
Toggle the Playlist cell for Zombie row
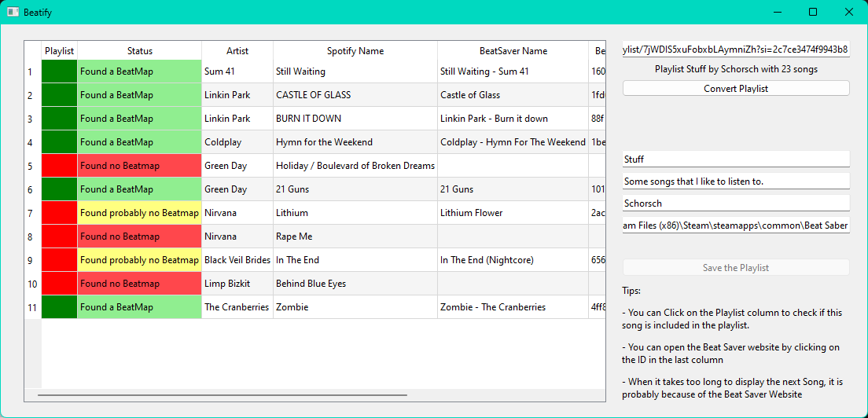pyautogui.click(x=60, y=307)
